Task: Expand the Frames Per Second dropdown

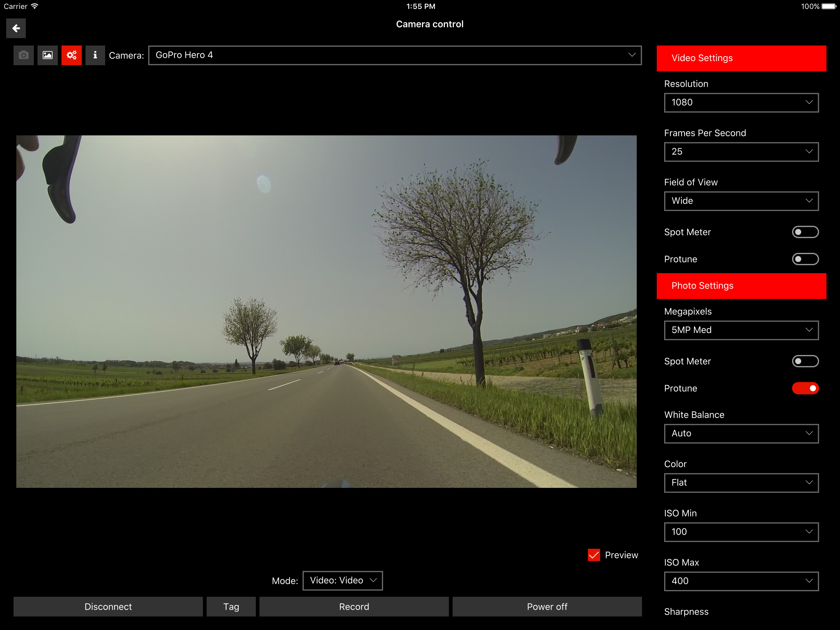Action: [741, 152]
